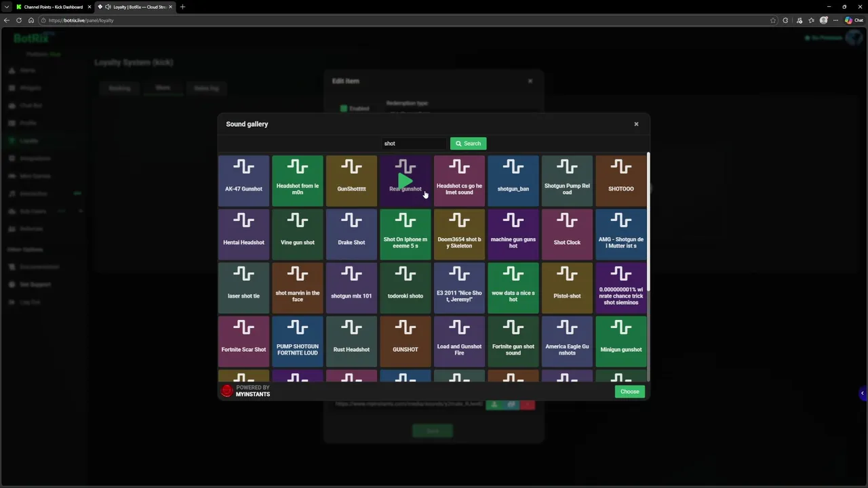
Task: Select Doom3654 shot by Skeleton tile
Action: (x=459, y=235)
